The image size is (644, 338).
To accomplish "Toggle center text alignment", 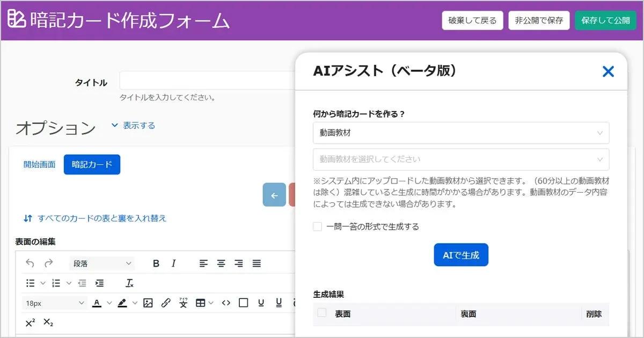I will tap(221, 263).
